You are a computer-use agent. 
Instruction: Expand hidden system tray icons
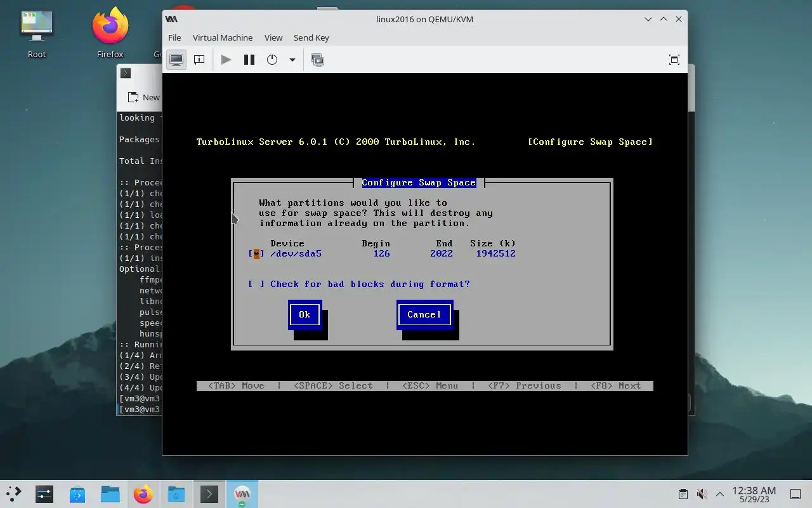(720, 493)
